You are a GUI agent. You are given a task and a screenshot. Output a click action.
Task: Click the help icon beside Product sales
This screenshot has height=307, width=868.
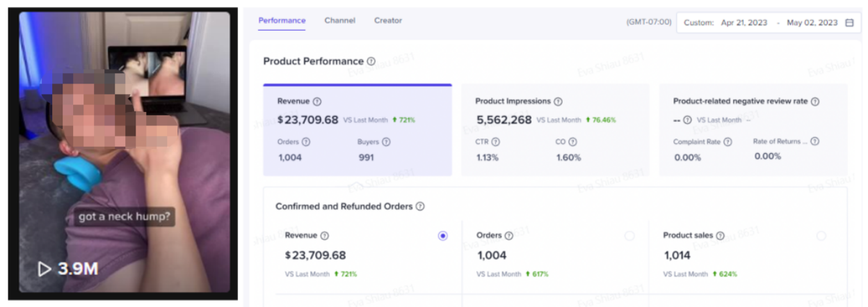(720, 236)
